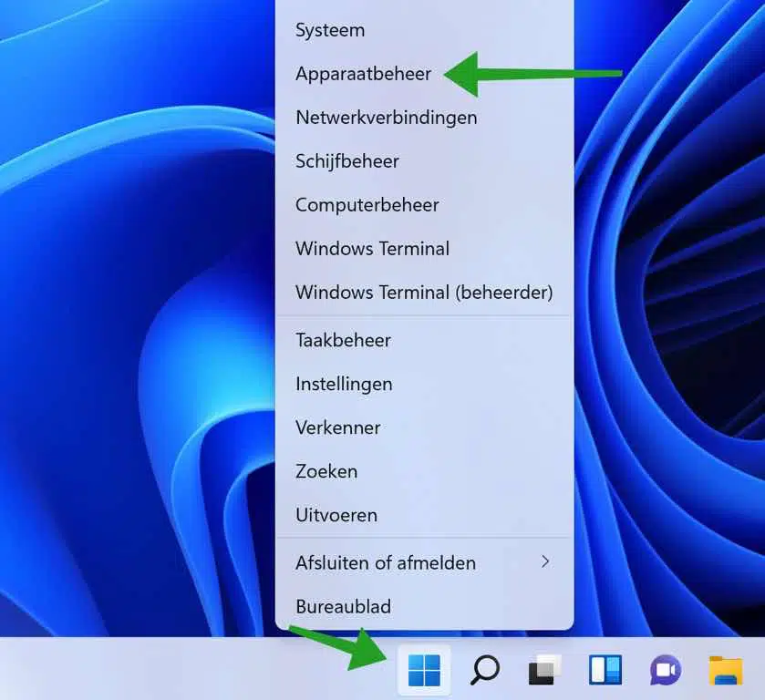Viewport: 765px width, 700px height.
Task: Open the Windows Start button
Action: (x=424, y=670)
